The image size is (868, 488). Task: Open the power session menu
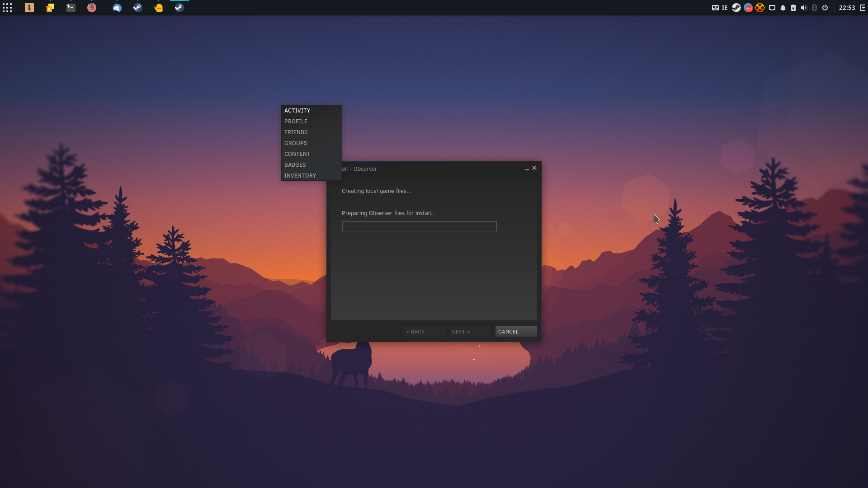tap(825, 8)
